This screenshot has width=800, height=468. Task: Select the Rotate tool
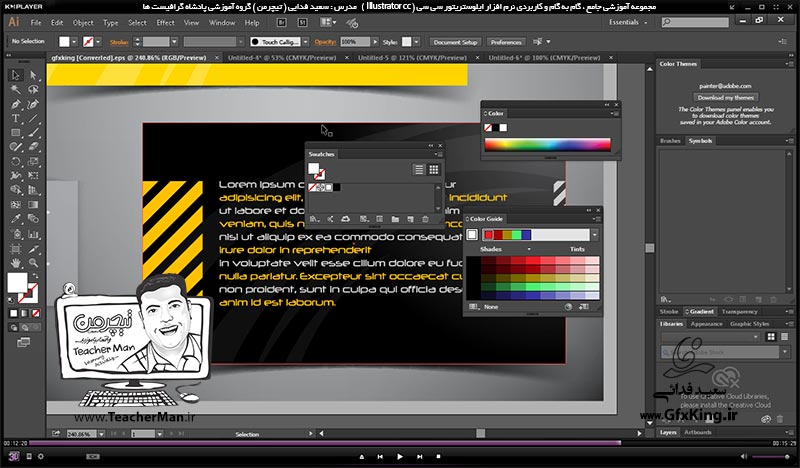[16, 161]
